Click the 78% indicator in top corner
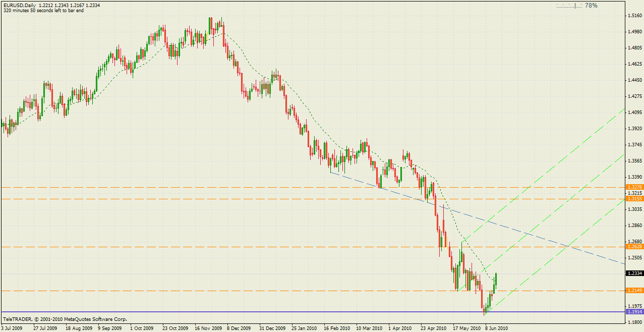This screenshot has width=644, height=332. tap(591, 6)
